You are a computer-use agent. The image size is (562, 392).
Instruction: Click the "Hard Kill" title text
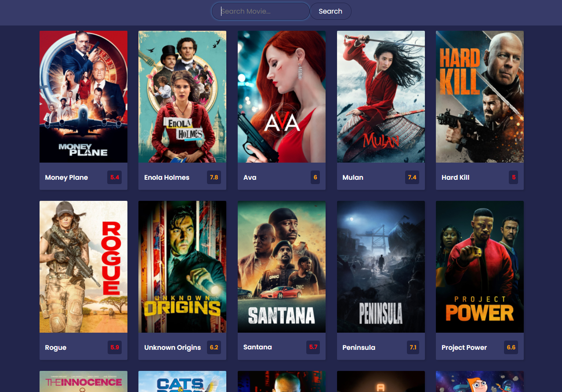(455, 178)
